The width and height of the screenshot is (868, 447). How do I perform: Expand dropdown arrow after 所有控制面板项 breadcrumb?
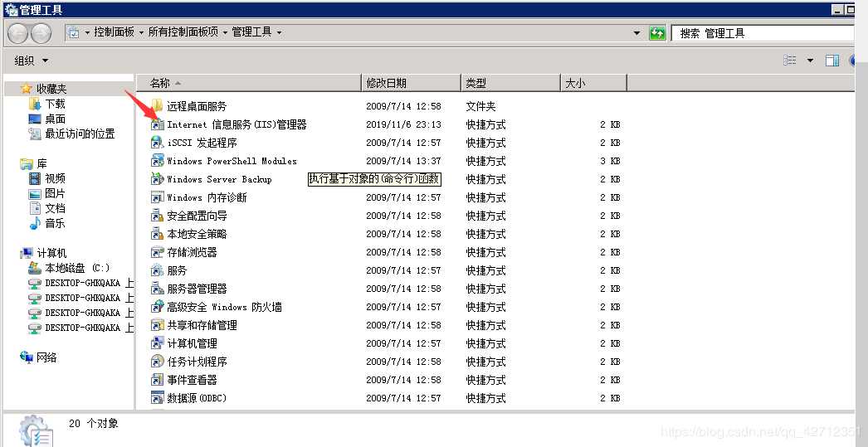226,32
